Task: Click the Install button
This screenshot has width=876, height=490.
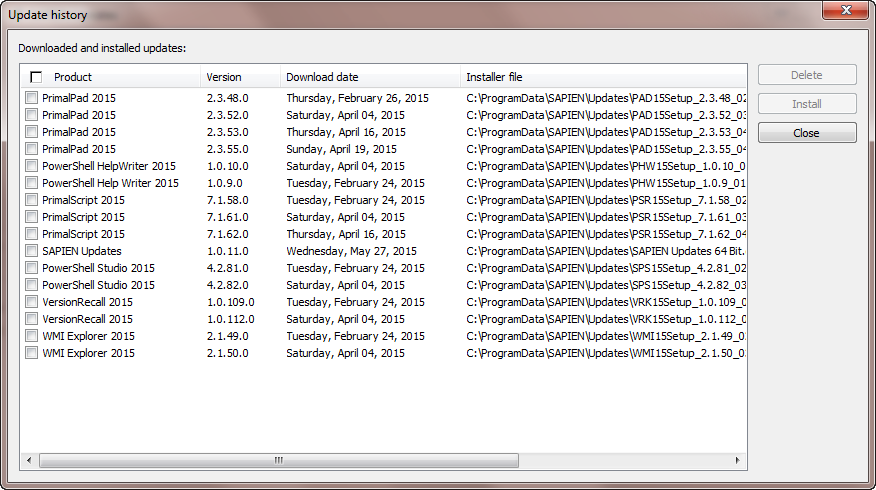Action: (807, 104)
